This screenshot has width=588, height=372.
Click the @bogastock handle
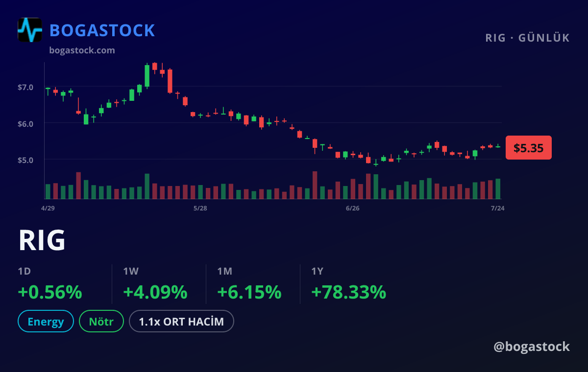click(532, 347)
